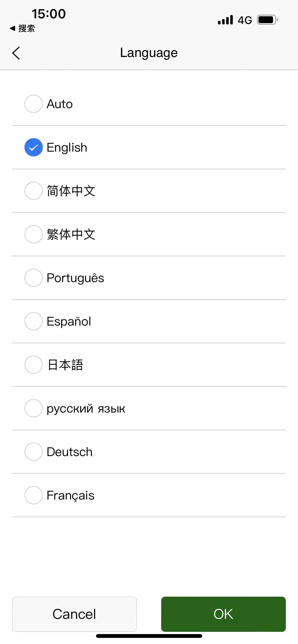Choose Português radio option
The width and height of the screenshot is (298, 644).
point(33,278)
